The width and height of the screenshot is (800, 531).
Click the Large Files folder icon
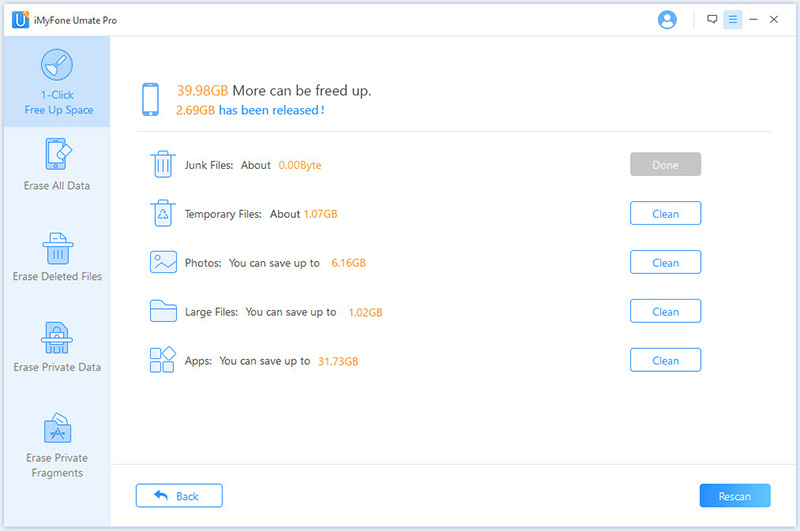163,311
